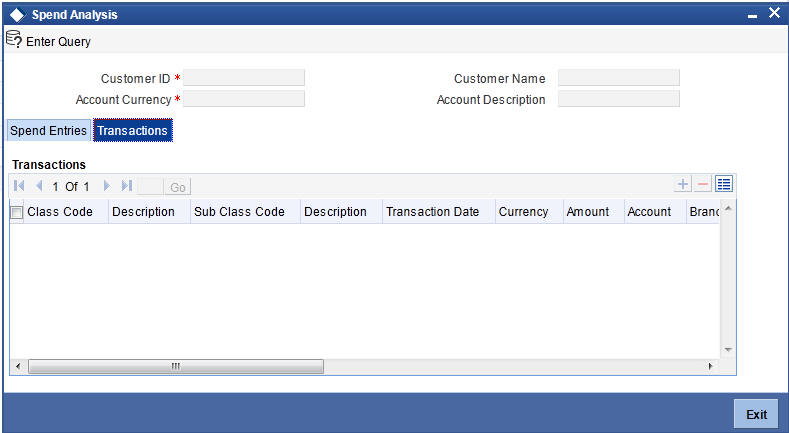Go to the first page of Transactions
Image resolution: width=789 pixels, height=433 pixels.
(19, 186)
